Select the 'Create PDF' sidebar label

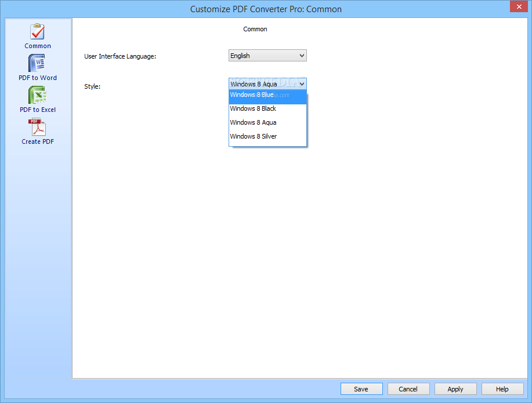(x=38, y=141)
